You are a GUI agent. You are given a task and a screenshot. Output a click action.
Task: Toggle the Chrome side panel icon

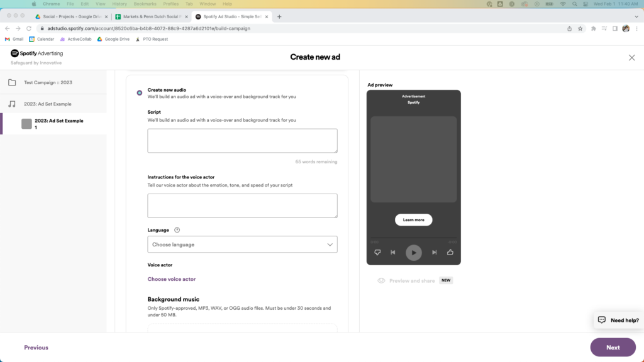[x=615, y=28]
